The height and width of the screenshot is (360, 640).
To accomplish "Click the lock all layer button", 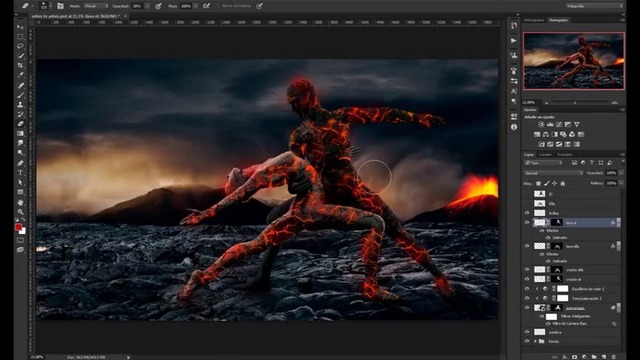I will (562, 184).
